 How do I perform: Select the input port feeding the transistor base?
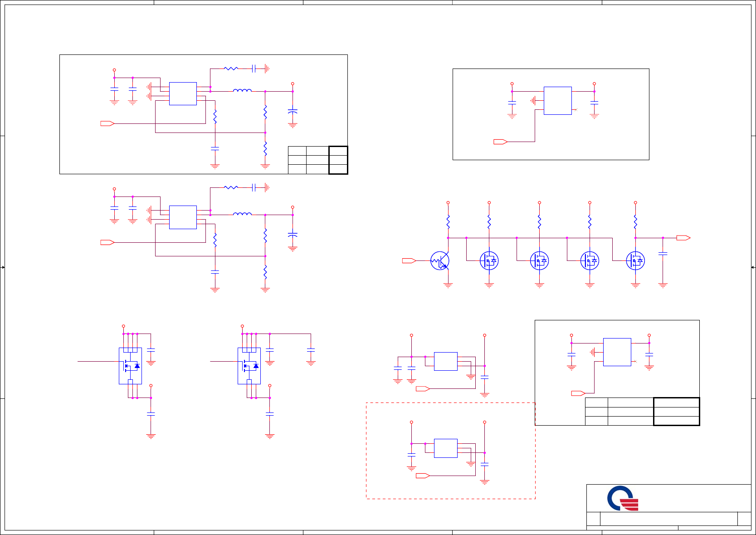pos(409,260)
